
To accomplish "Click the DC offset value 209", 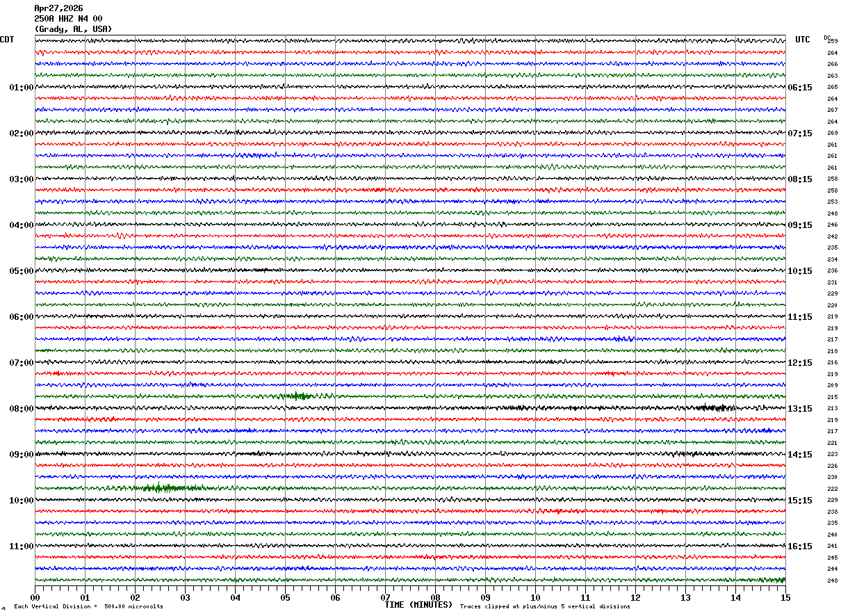I will 832,385.
